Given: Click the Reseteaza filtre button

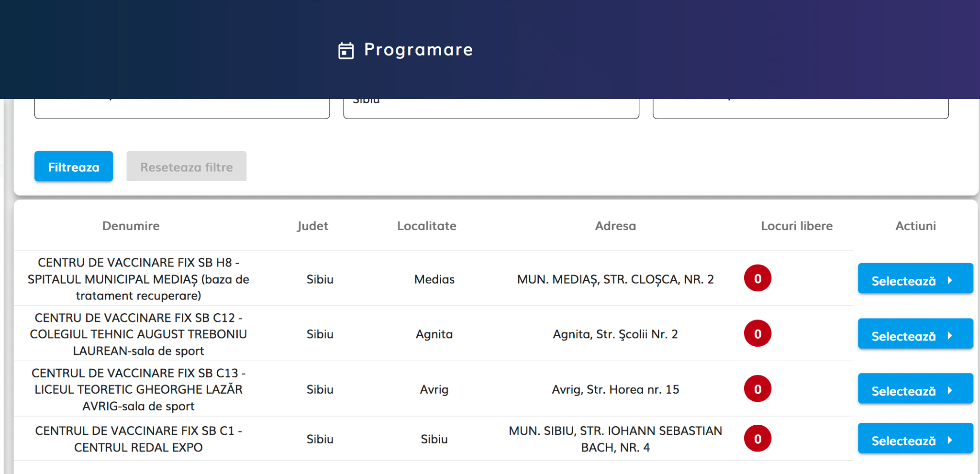Looking at the screenshot, I should pos(186,166).
